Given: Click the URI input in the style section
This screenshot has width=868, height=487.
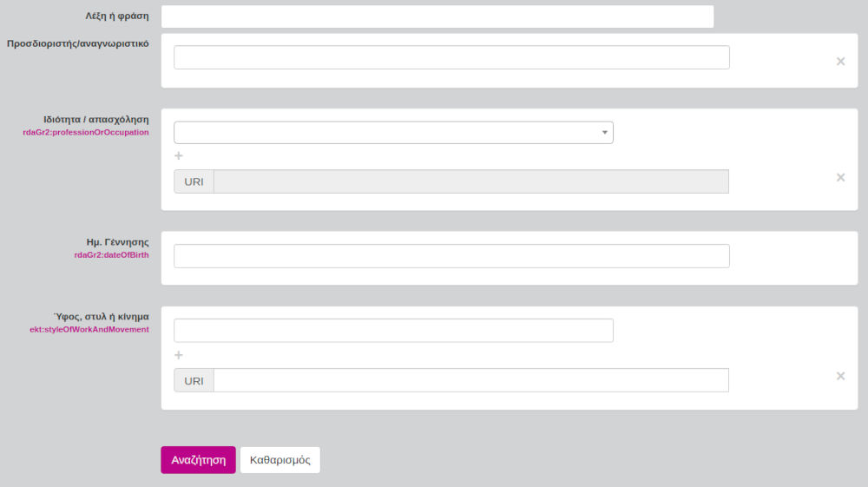Looking at the screenshot, I should coord(470,380).
